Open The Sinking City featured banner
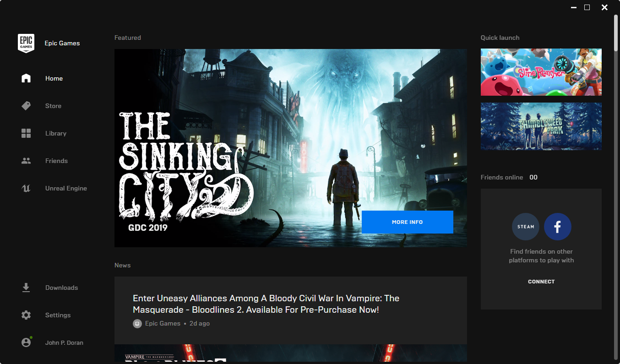Image resolution: width=620 pixels, height=364 pixels. [x=291, y=148]
